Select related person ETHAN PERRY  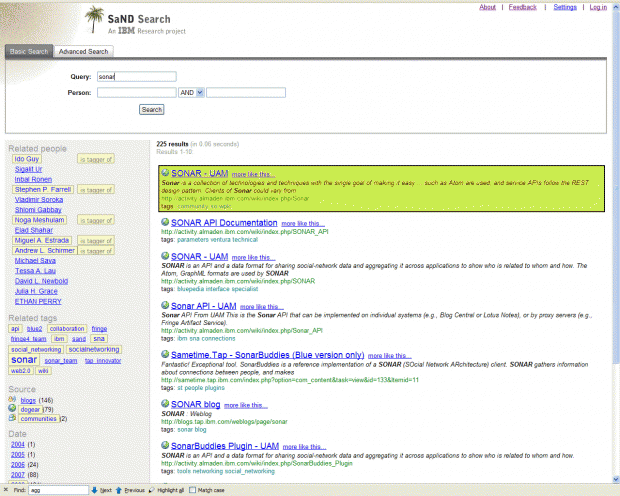(38, 301)
